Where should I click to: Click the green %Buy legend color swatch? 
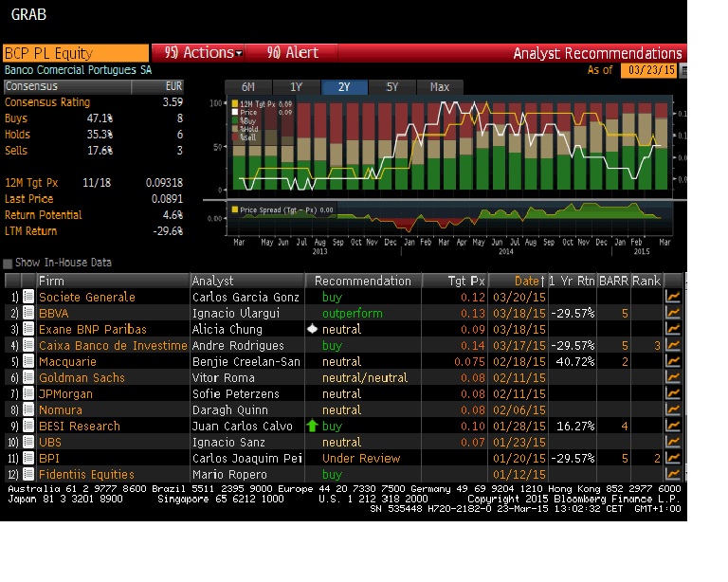click(235, 120)
